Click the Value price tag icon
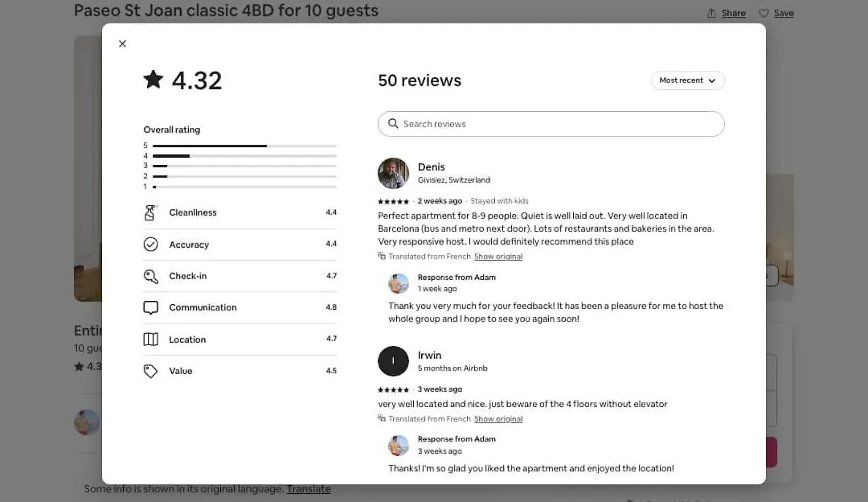868x502 pixels. (x=150, y=371)
